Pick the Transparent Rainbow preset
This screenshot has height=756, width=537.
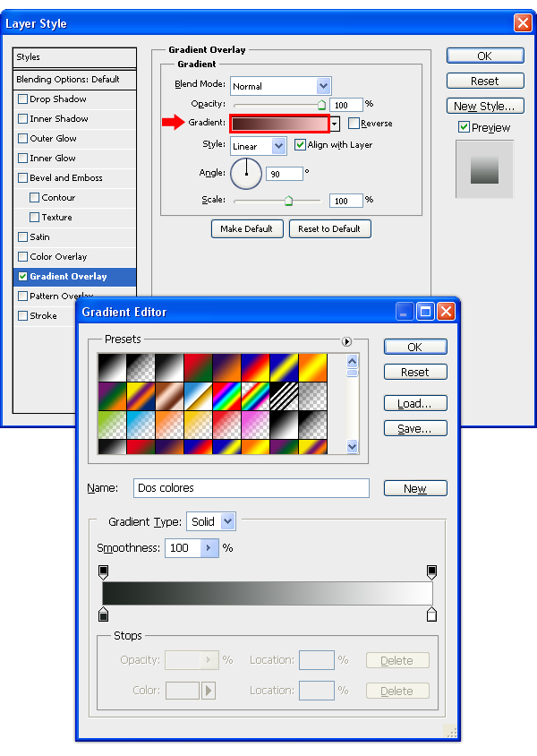coord(255,396)
